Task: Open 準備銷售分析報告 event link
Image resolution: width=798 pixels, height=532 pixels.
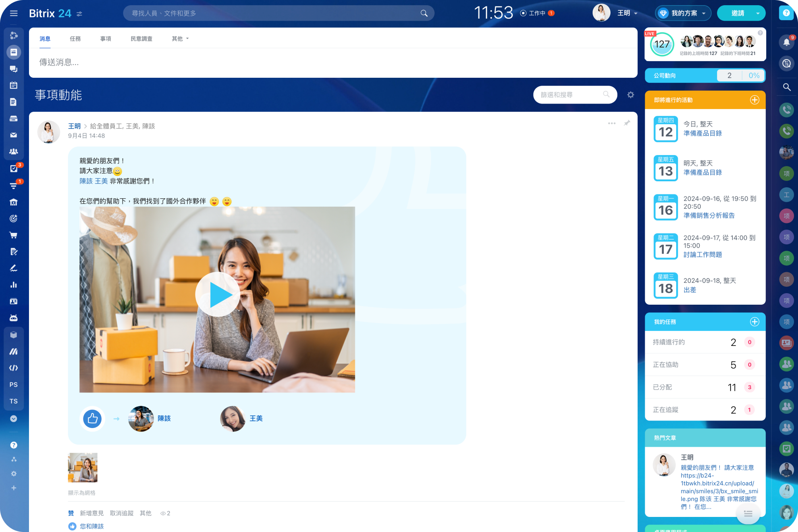Action: pyautogui.click(x=709, y=215)
